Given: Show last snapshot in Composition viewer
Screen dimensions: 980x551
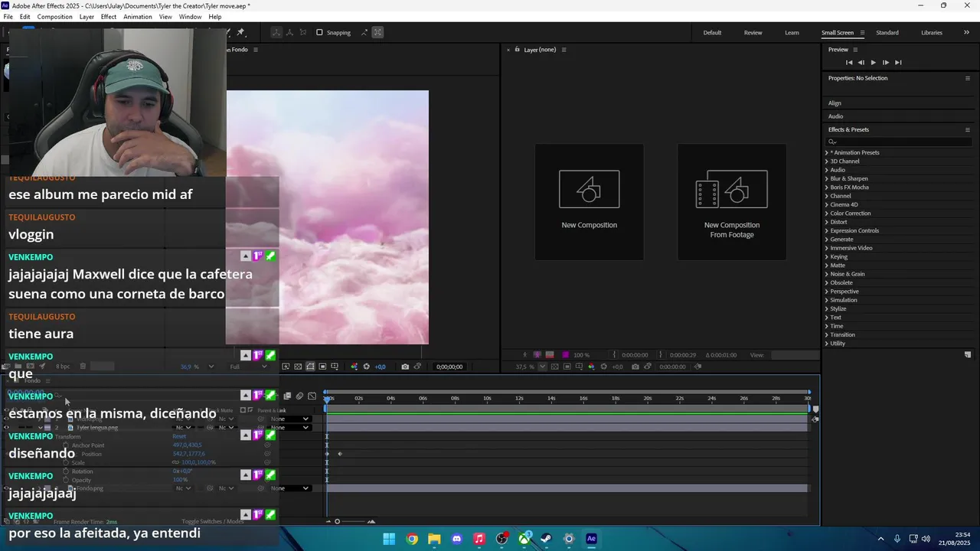Looking at the screenshot, I should [417, 367].
